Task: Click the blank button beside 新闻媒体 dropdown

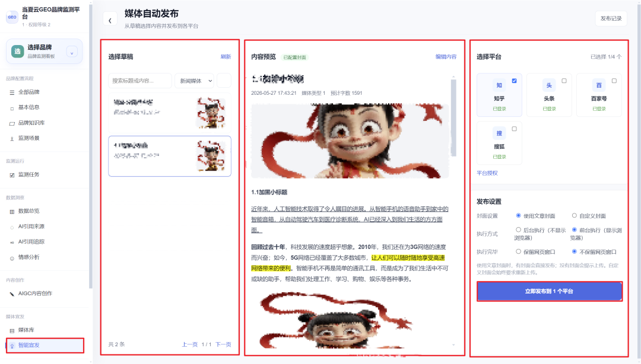Action: [224, 81]
